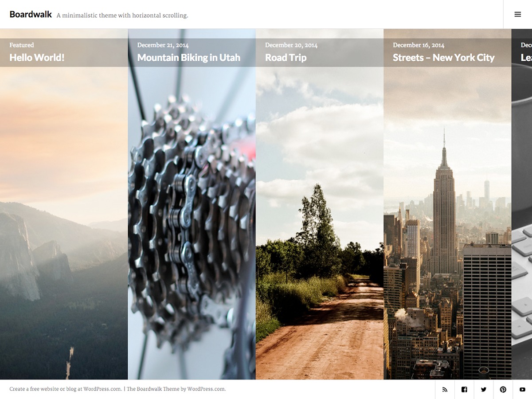Open the RSS feed icon in footer

(445, 389)
